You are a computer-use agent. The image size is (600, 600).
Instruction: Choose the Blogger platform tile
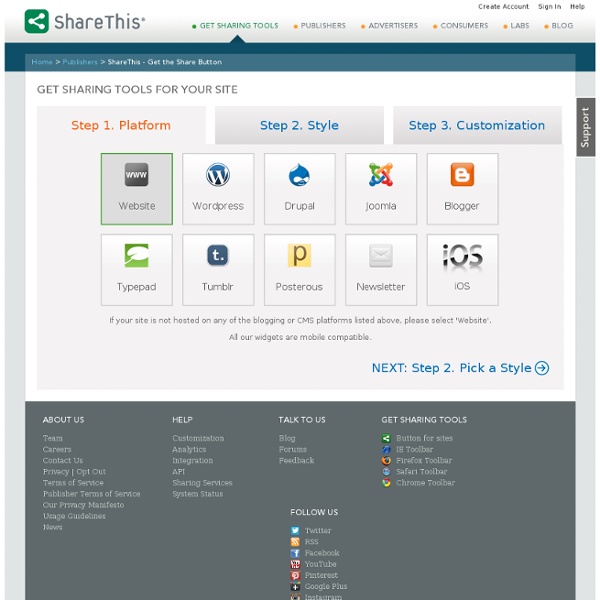point(463,189)
